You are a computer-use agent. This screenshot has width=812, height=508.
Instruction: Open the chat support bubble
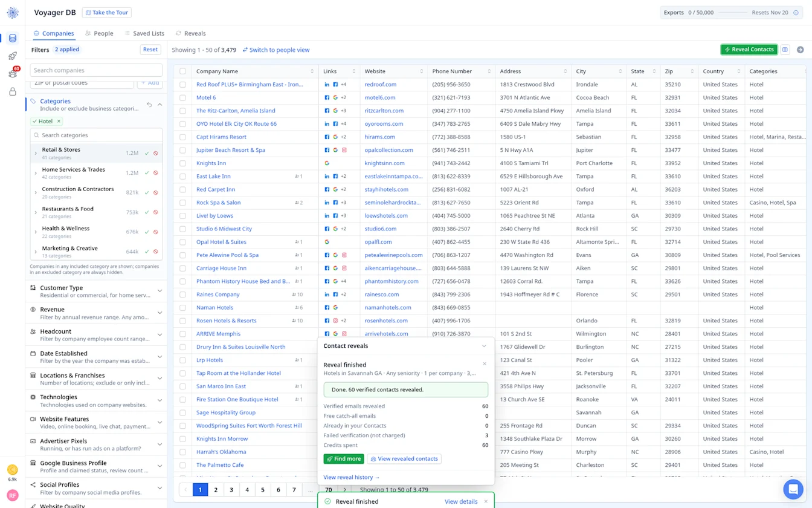[793, 489]
